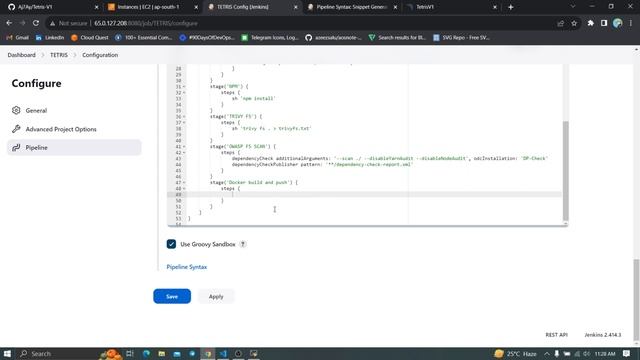This screenshot has width=640, height=360.
Task: Open the tab search dropdown arrow
Action: (x=573, y=7)
